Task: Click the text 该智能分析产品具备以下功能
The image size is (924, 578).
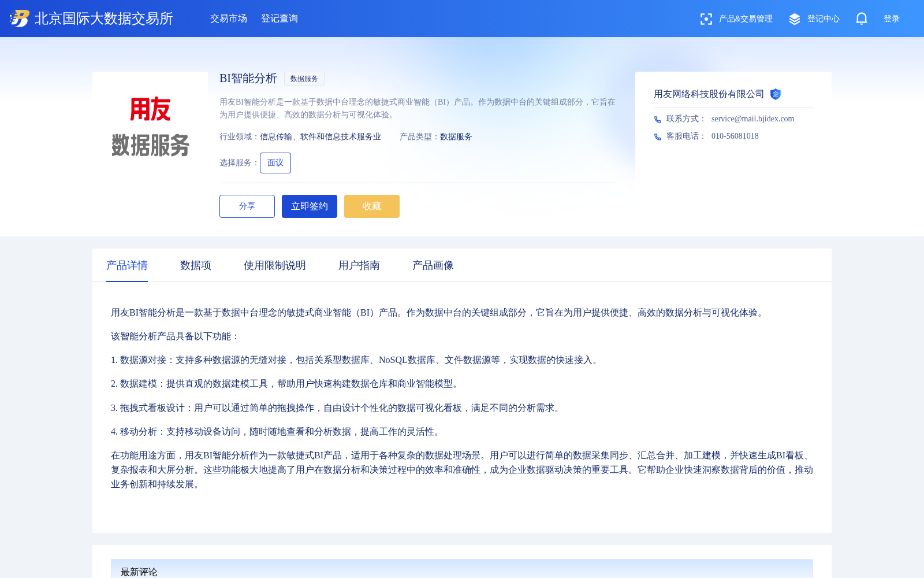Action: [x=176, y=336]
